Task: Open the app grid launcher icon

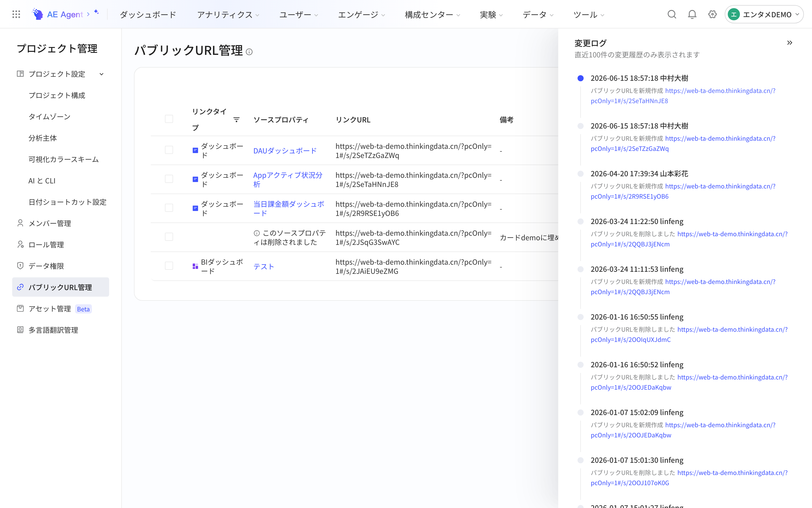Action: 16,14
